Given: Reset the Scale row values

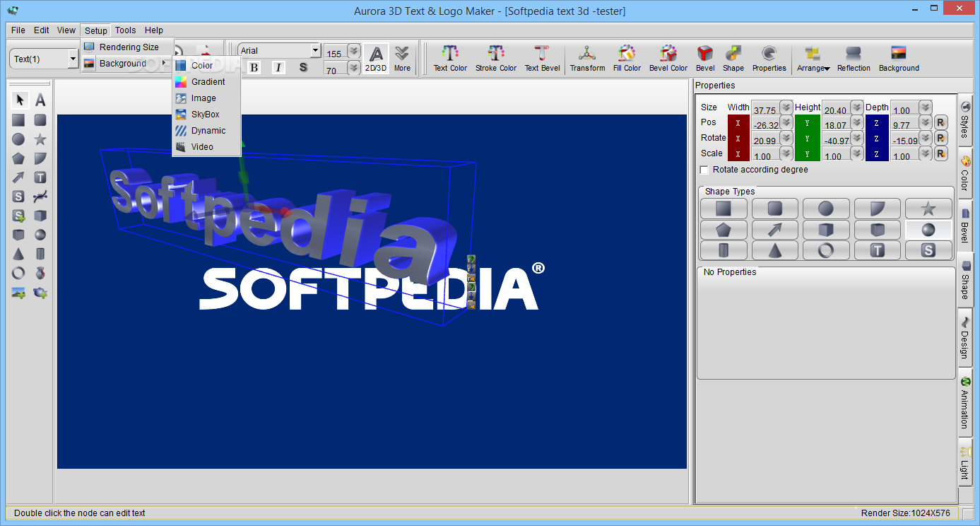Looking at the screenshot, I should tap(940, 153).
